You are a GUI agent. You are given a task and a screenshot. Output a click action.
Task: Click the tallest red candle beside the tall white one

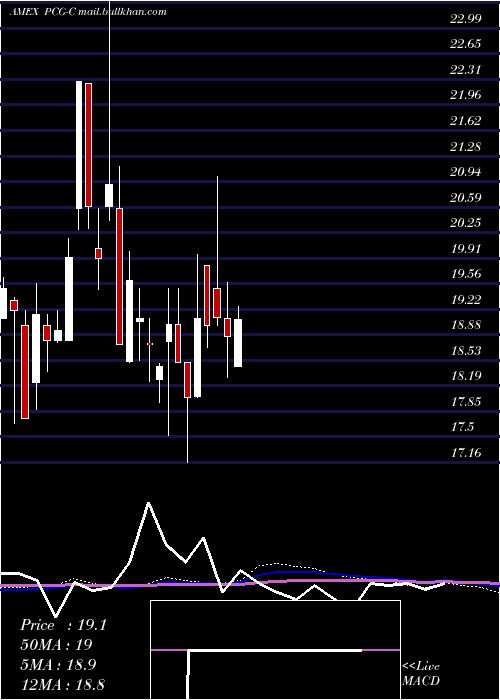click(88, 145)
